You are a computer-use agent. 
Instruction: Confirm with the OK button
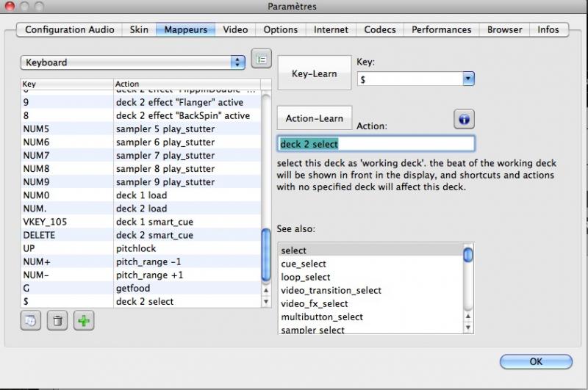(536, 361)
